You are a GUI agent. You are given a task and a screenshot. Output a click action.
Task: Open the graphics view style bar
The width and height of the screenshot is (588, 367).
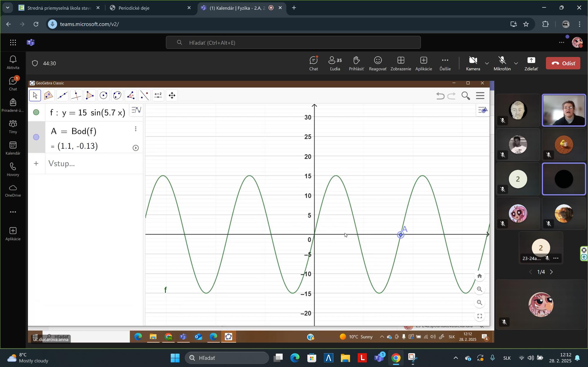pyautogui.click(x=483, y=110)
